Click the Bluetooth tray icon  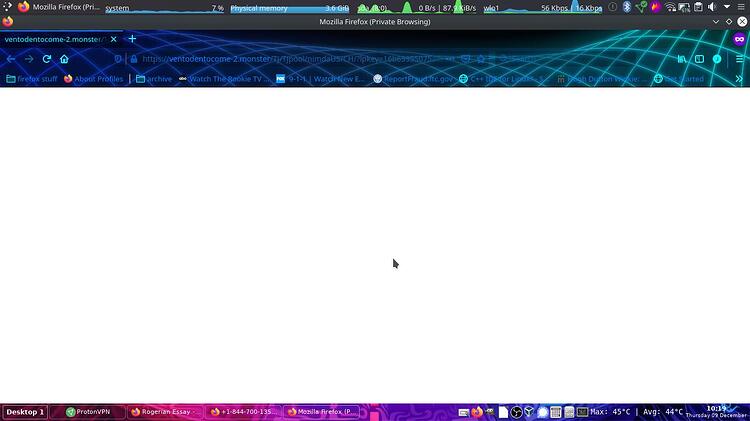(x=627, y=7)
